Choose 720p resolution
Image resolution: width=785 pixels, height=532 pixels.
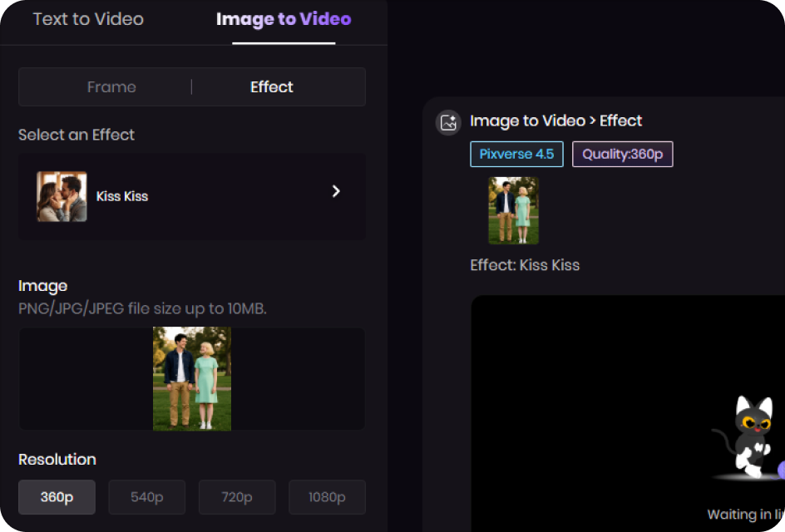[237, 497]
